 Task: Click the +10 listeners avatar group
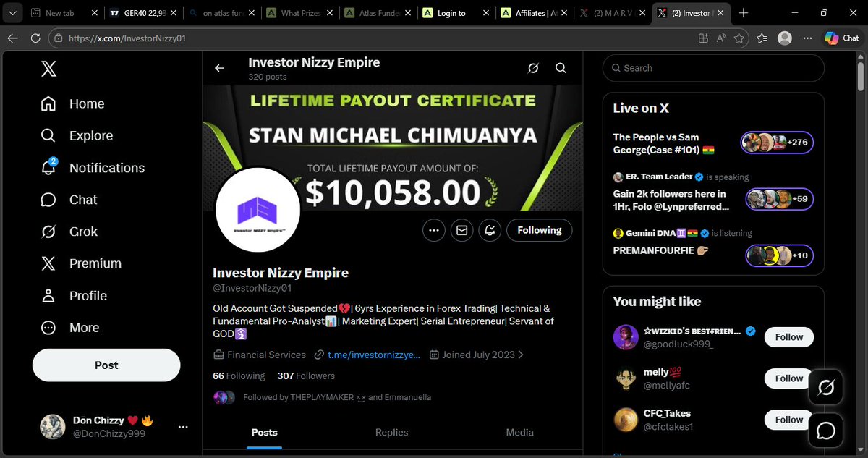(x=780, y=255)
